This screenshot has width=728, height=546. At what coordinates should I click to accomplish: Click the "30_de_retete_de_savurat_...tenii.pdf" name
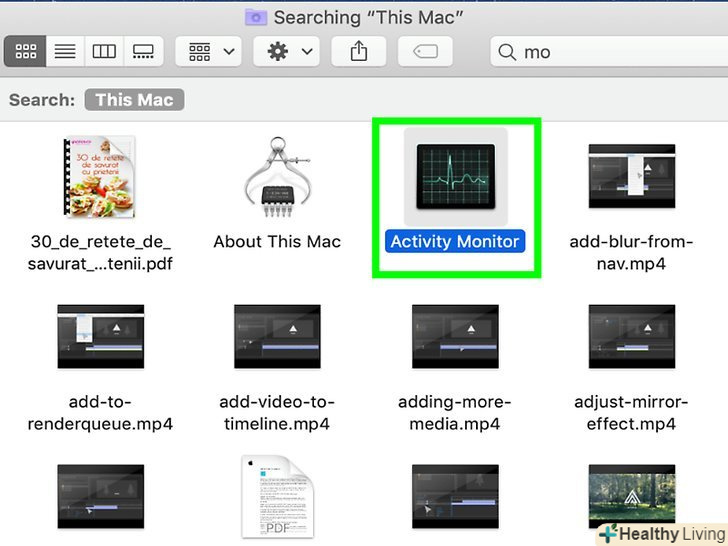(100, 253)
